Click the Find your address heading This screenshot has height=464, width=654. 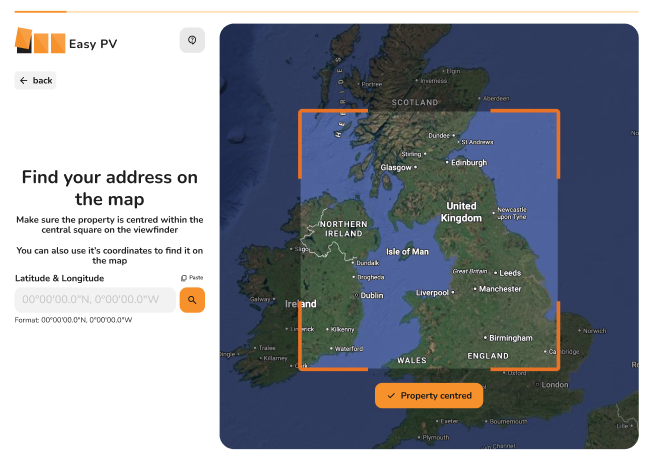[x=110, y=188]
